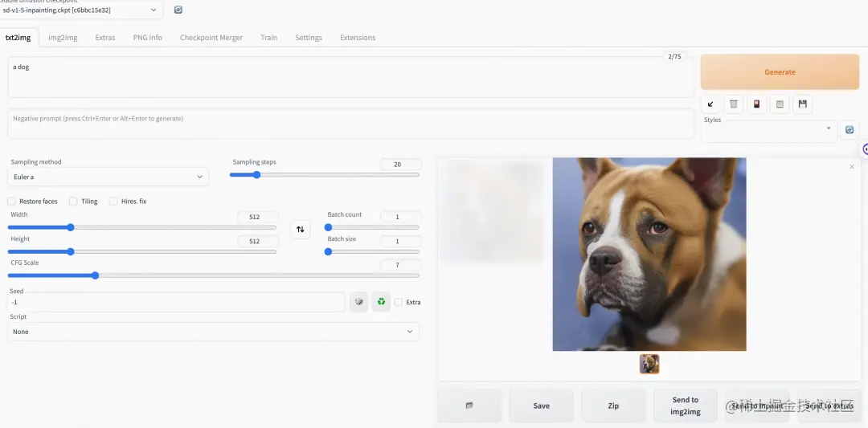Click Send to extras
The image size is (868, 428).
[x=829, y=406]
